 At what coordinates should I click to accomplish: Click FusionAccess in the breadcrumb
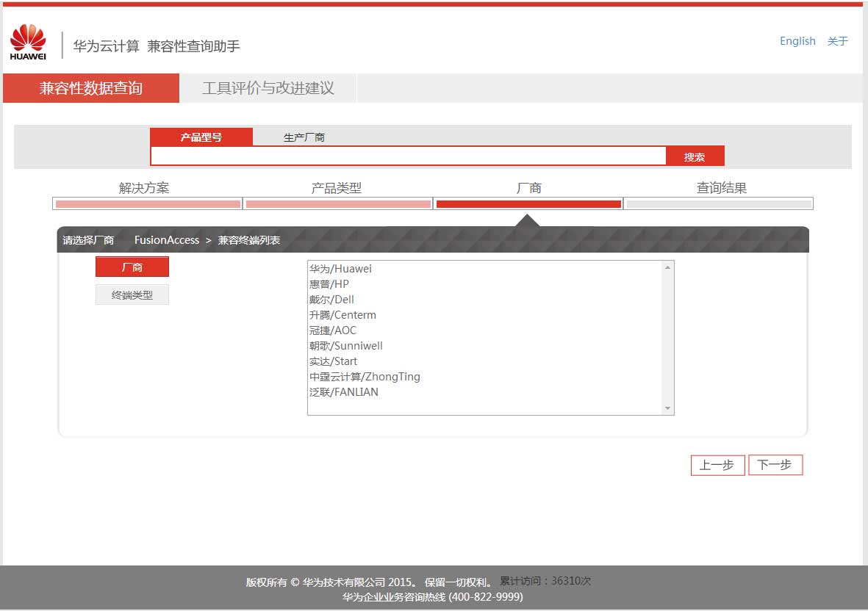[x=167, y=240]
